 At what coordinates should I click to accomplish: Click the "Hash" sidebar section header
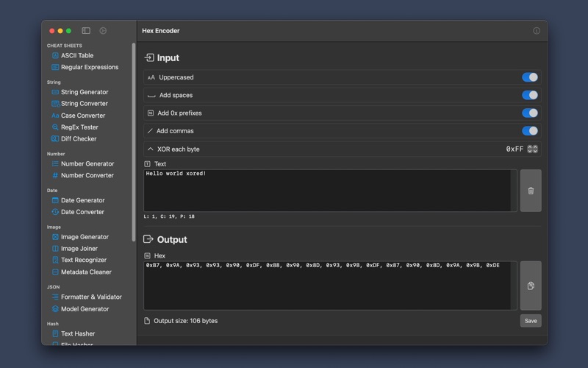52,324
